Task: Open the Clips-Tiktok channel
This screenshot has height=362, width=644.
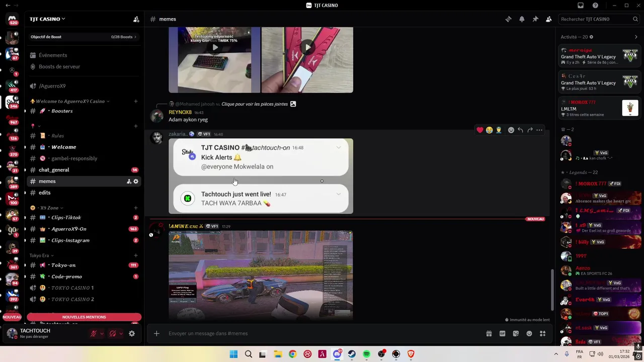Action: click(x=84, y=218)
